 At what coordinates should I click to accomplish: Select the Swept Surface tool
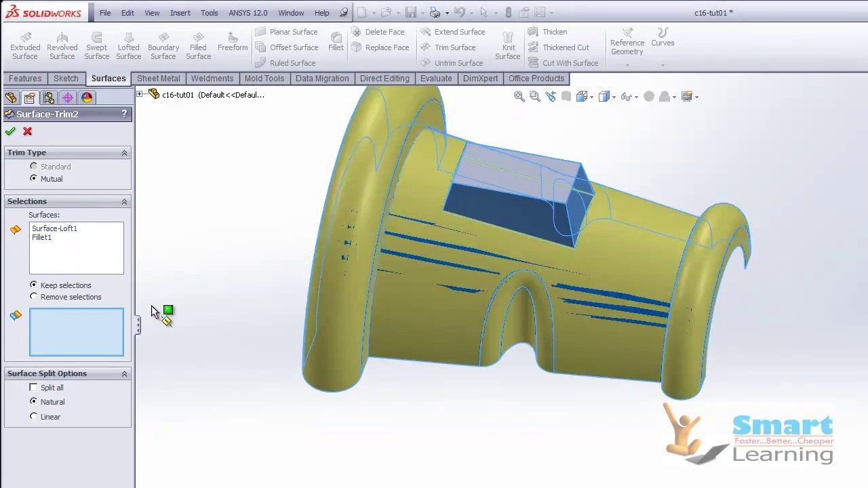pos(96,46)
